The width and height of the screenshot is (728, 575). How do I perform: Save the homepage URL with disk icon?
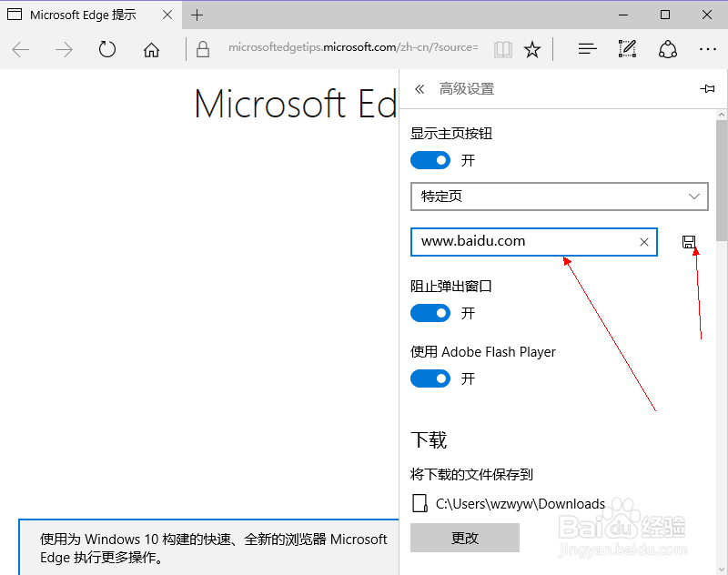click(x=689, y=242)
